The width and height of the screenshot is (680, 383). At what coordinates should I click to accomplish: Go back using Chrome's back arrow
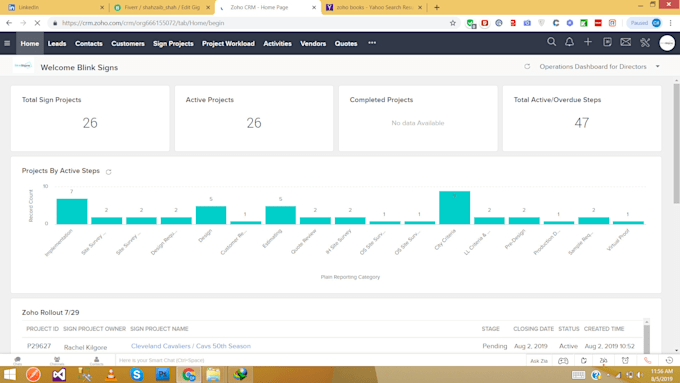tap(9, 23)
